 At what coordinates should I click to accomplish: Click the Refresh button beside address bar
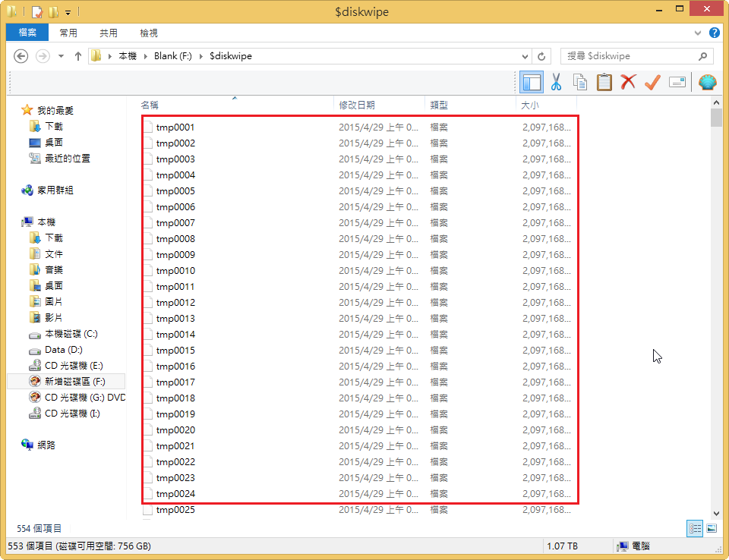[x=541, y=56]
